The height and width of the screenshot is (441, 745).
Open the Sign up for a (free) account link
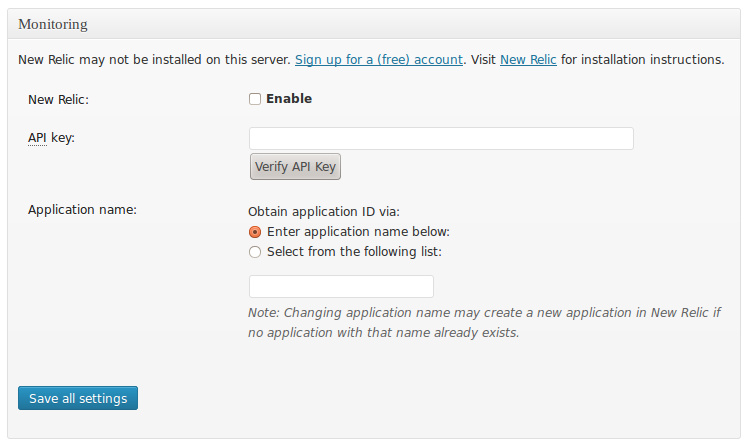[x=379, y=60]
